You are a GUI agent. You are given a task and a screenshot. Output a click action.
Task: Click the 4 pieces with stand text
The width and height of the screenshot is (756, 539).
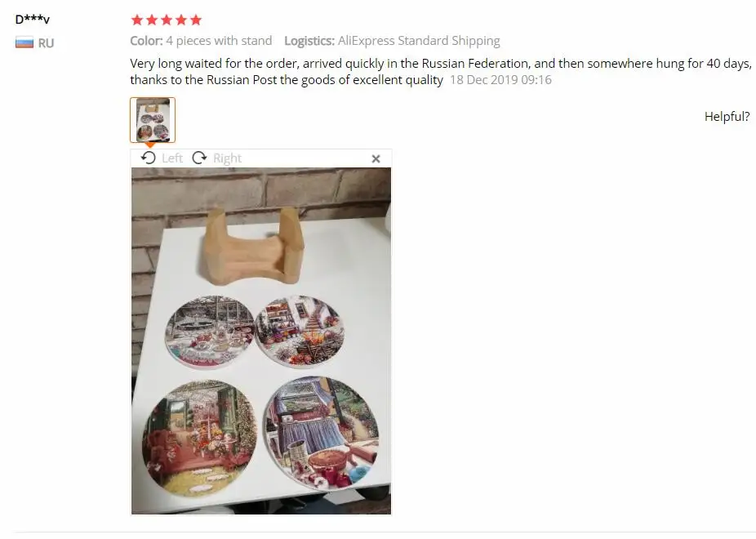(219, 41)
